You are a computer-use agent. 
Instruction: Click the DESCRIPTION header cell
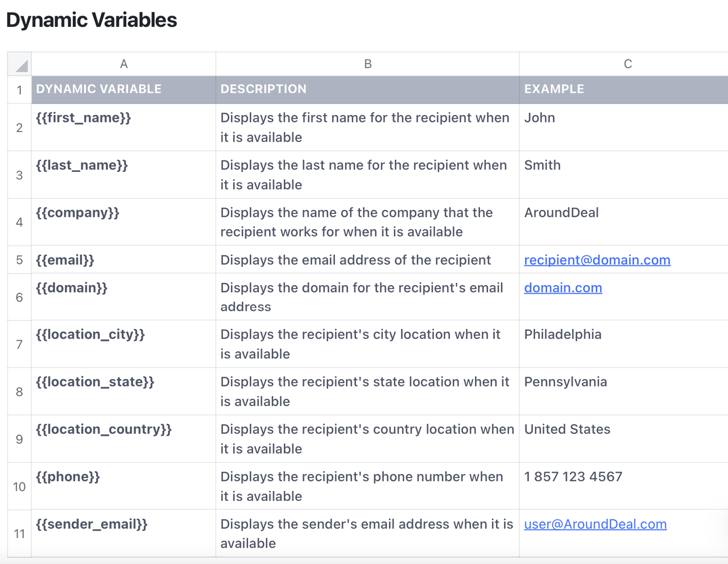pos(263,89)
